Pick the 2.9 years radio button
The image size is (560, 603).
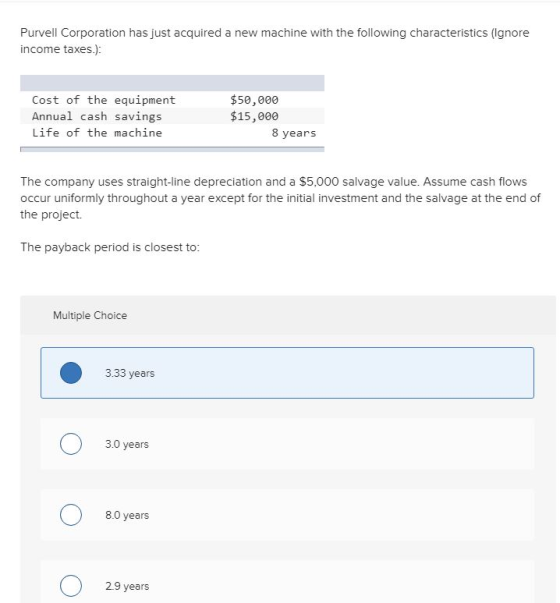pos(71,586)
